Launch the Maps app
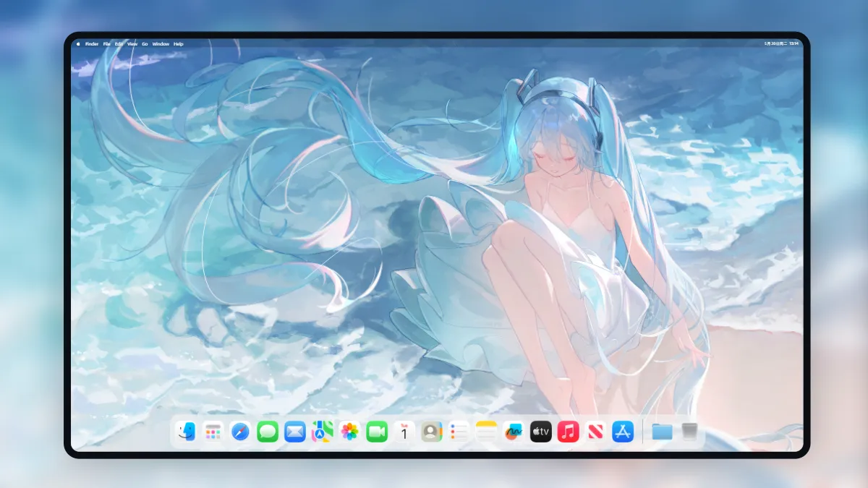The width and height of the screenshot is (868, 488). pos(322,432)
